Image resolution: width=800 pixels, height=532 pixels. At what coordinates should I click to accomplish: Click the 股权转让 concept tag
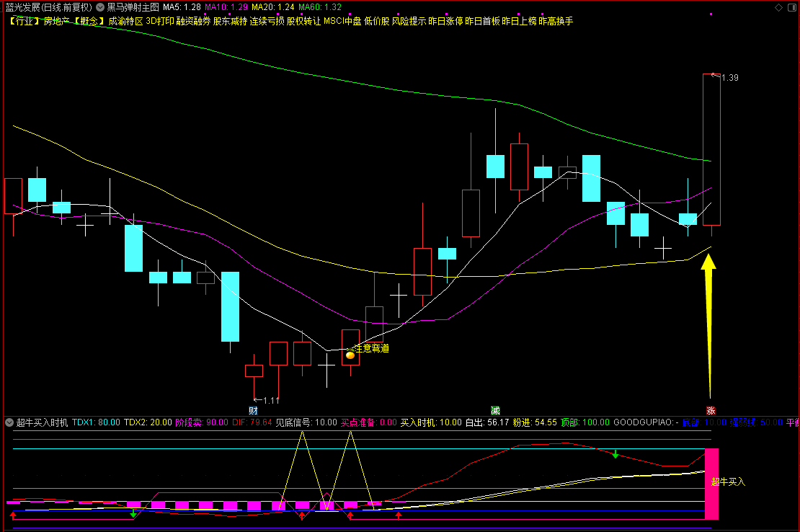point(303,21)
